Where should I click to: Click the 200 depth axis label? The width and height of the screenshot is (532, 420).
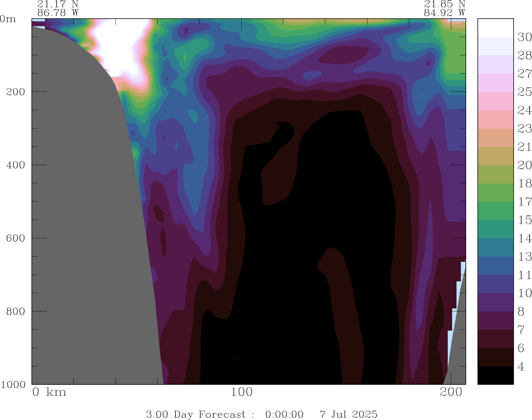15,92
